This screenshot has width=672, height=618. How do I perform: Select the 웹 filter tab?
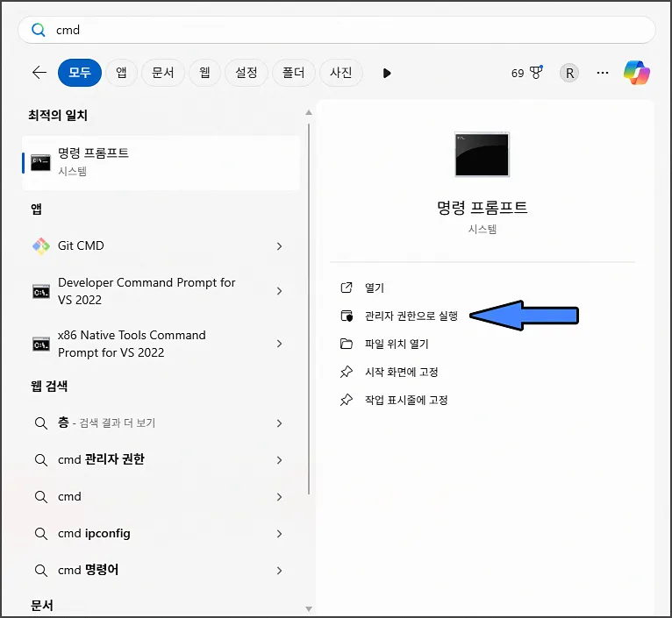pyautogui.click(x=204, y=73)
